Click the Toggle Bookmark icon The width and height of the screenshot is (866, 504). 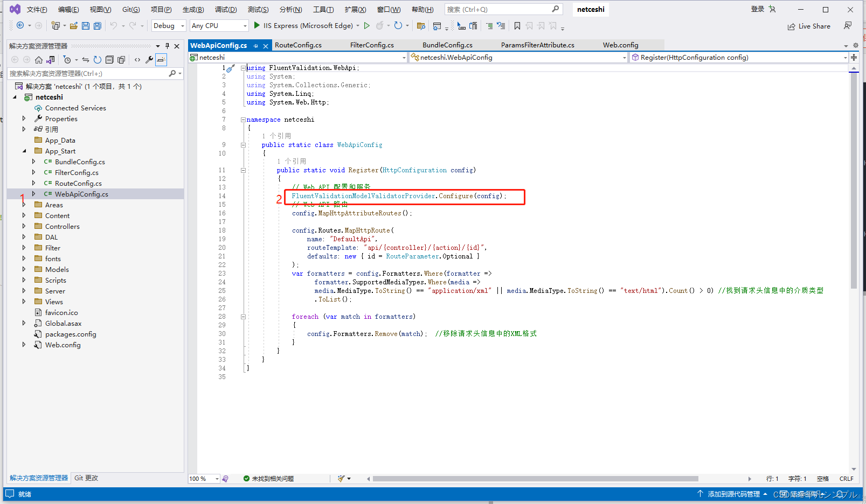pos(517,25)
